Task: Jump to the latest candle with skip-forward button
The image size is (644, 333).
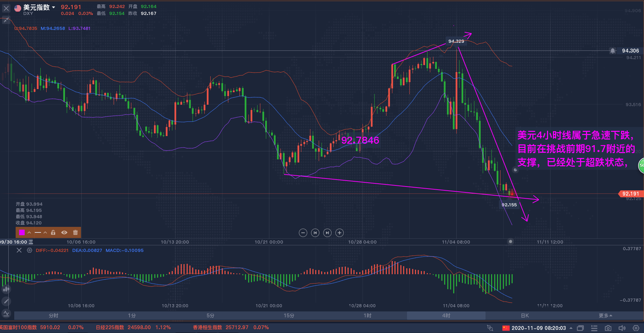Action: tap(327, 233)
